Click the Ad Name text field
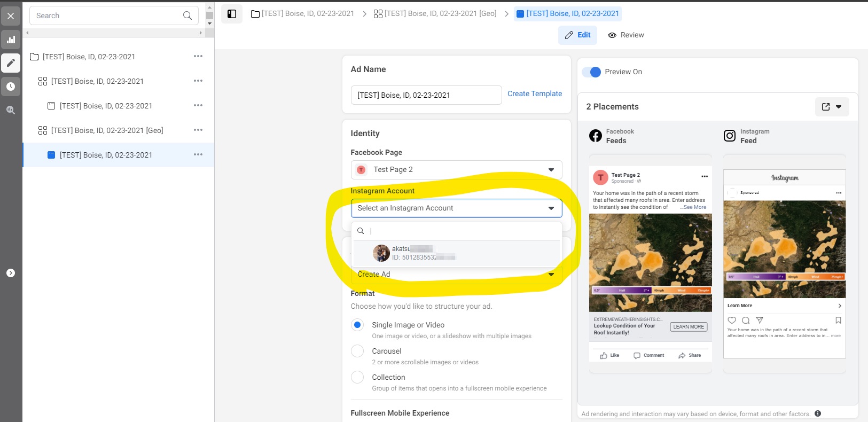868x422 pixels. [426, 95]
